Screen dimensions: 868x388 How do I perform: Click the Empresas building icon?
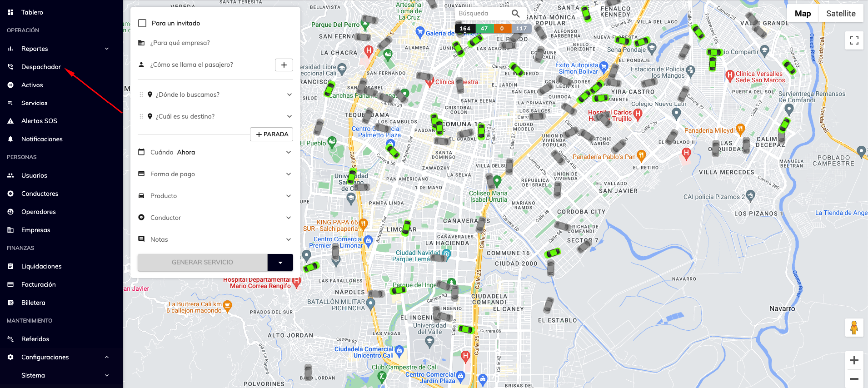click(10, 230)
